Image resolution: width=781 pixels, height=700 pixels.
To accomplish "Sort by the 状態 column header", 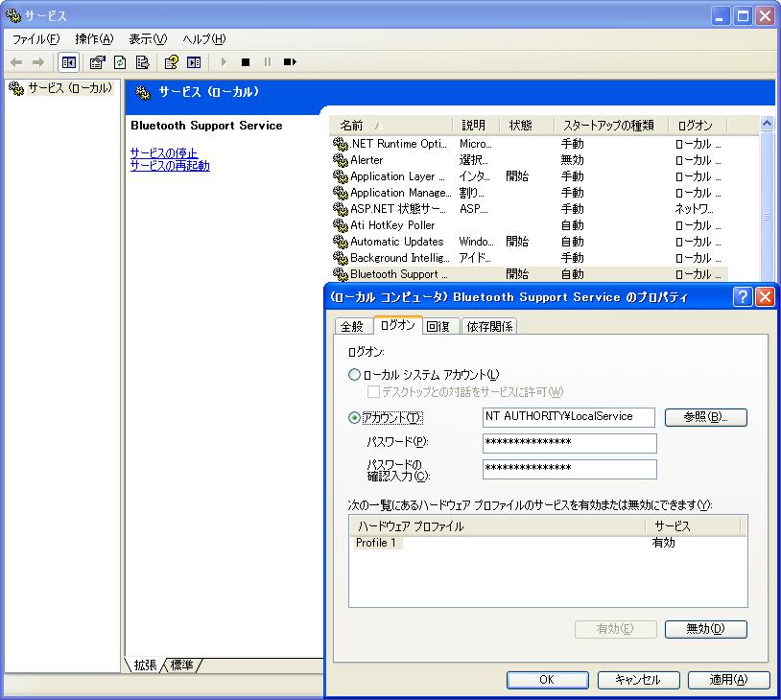I will click(527, 126).
